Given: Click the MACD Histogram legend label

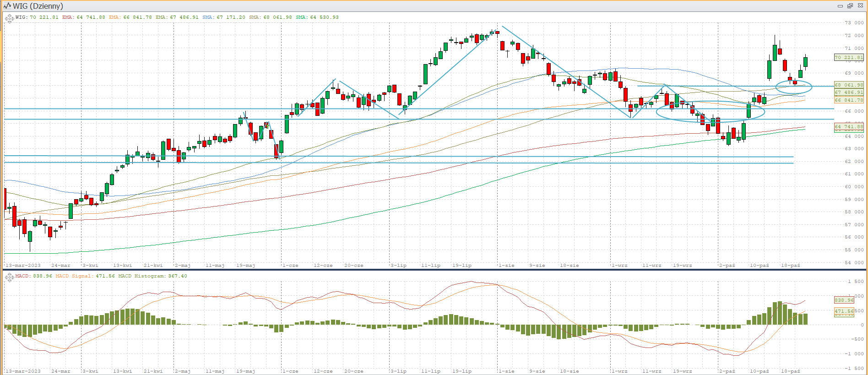Looking at the screenshot, I should 152,276.
